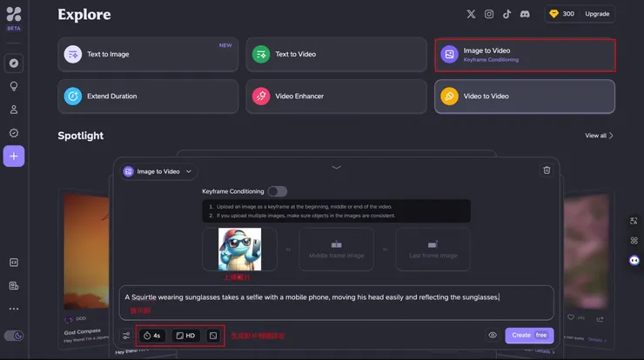Toggle the eye visibility icon
The image size is (644, 360).
[x=493, y=336]
